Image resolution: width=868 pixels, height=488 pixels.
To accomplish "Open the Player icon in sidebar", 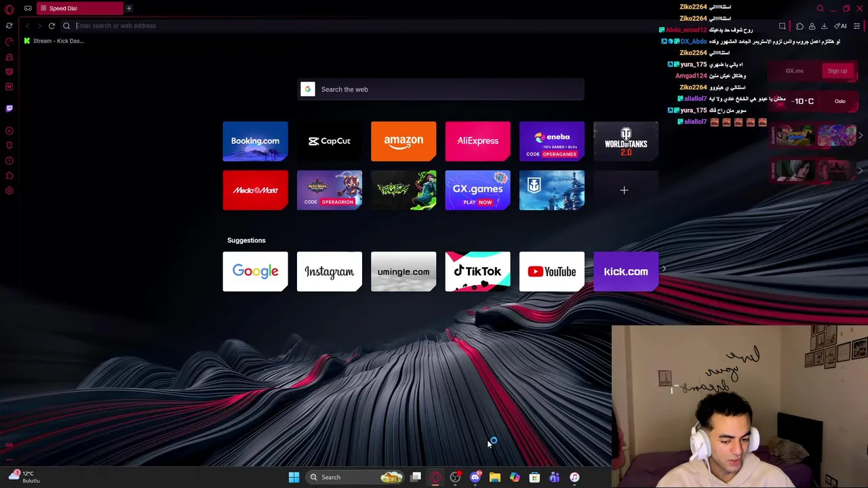I will (9, 131).
